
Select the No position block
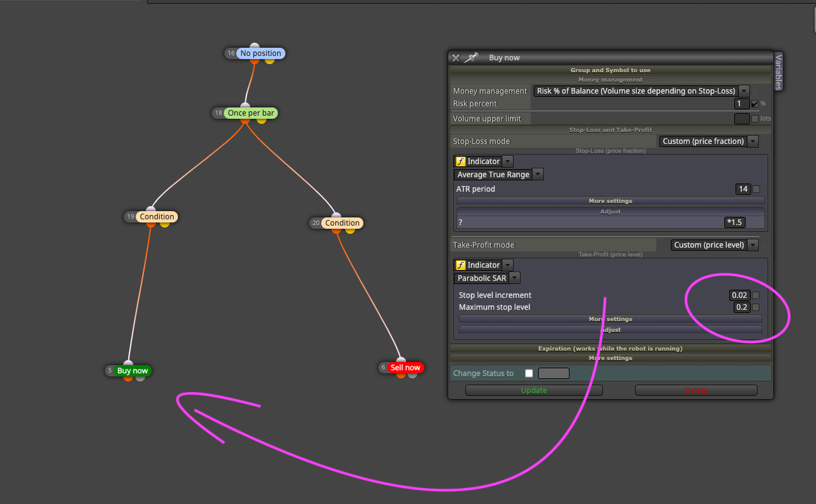coord(260,53)
